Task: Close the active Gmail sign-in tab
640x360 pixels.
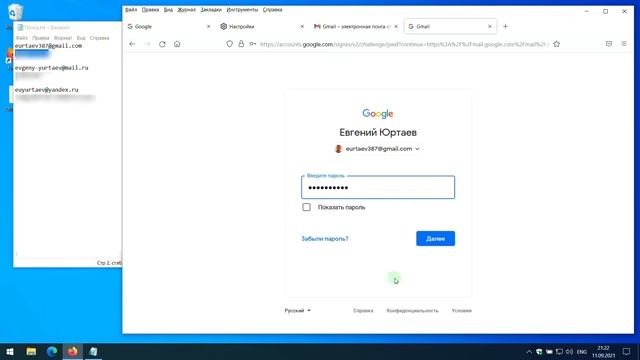Action: pos(490,27)
